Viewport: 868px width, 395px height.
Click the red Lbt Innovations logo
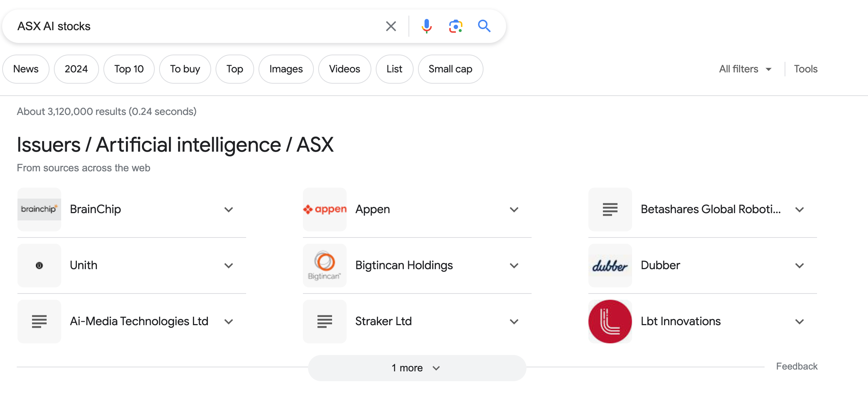point(610,322)
